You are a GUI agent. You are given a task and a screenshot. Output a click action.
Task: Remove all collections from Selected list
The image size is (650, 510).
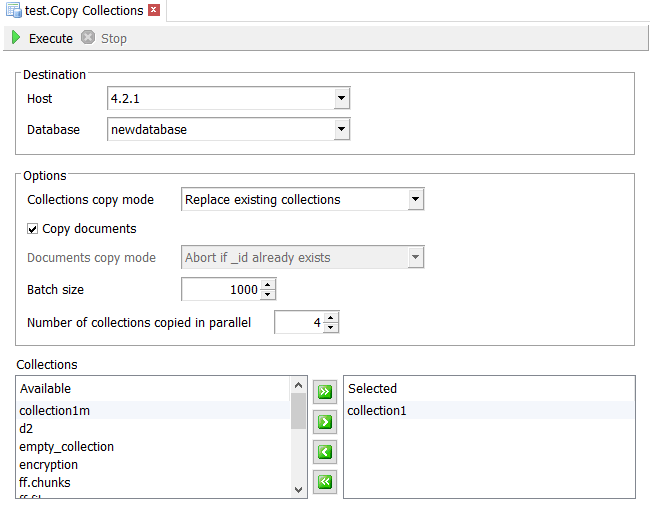coord(324,481)
